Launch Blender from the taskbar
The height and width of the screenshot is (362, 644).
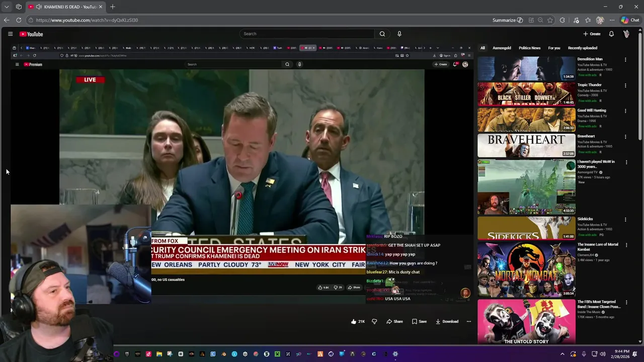point(224,354)
